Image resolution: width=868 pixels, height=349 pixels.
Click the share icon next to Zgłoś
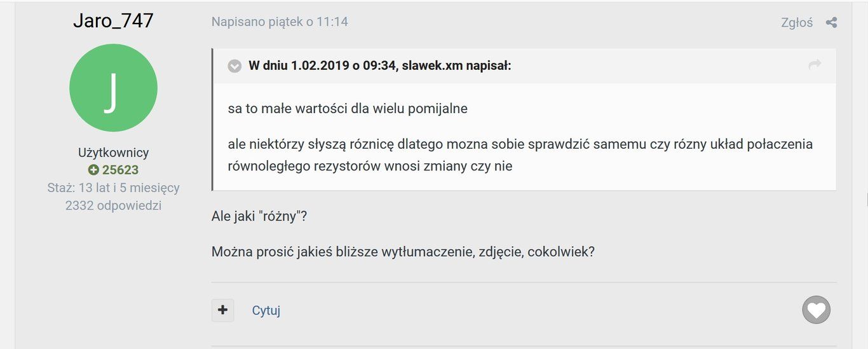pos(831,23)
